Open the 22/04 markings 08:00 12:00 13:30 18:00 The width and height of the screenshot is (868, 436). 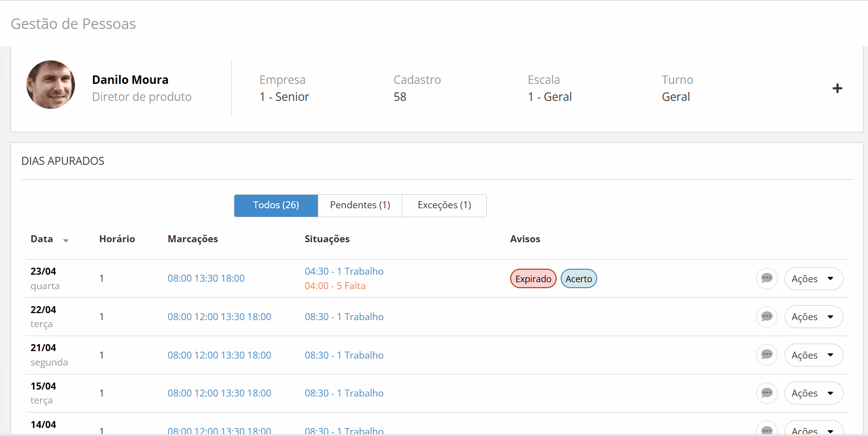pyautogui.click(x=219, y=317)
